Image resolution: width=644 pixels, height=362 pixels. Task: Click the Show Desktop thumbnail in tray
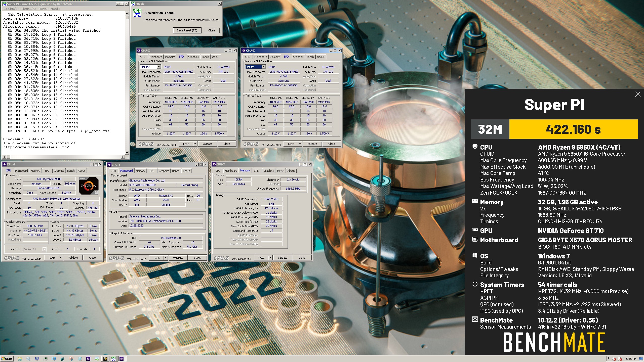pyautogui.click(x=641, y=359)
